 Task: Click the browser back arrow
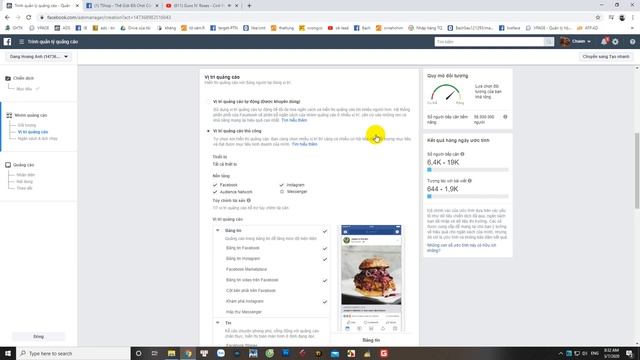(x=7, y=18)
